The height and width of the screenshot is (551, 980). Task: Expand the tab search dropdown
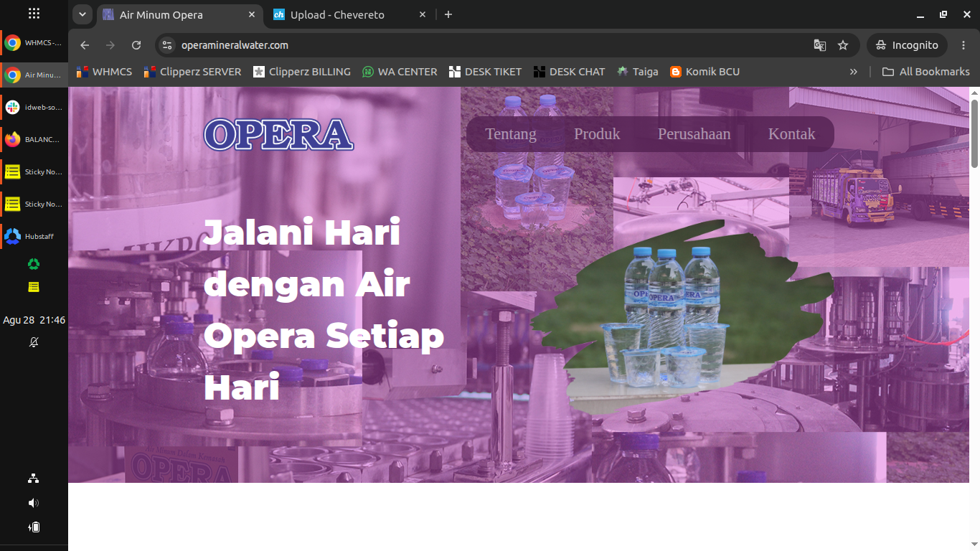coord(83,14)
